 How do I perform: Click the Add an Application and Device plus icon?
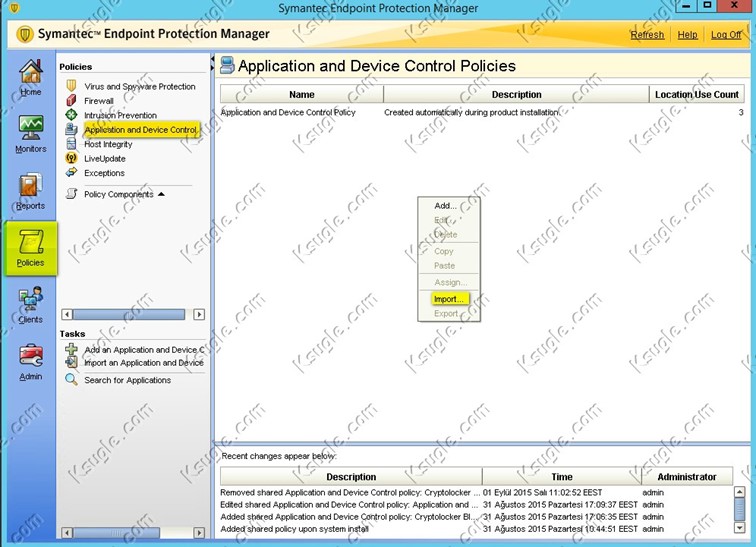coord(71,349)
